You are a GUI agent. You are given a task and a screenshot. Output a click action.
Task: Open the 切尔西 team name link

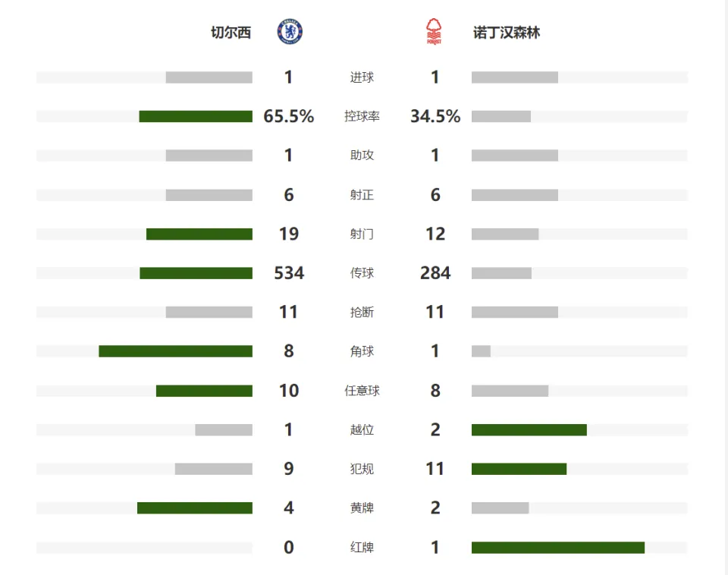coord(231,33)
